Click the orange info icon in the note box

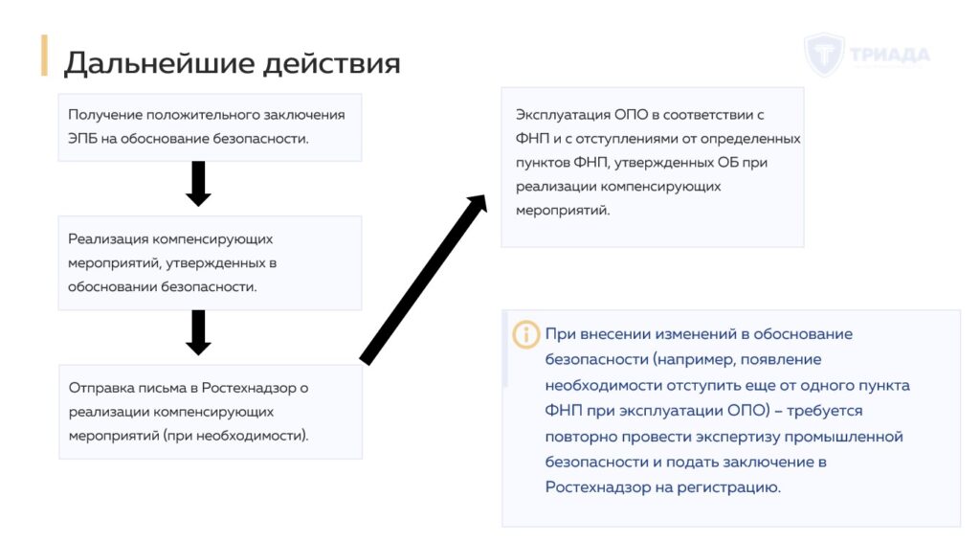pyautogui.click(x=525, y=334)
